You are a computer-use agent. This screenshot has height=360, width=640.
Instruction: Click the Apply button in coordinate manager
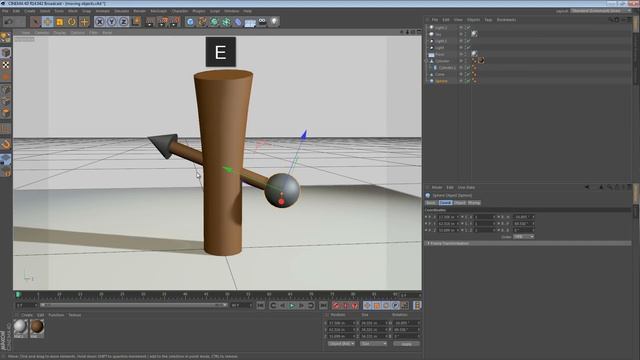click(407, 344)
